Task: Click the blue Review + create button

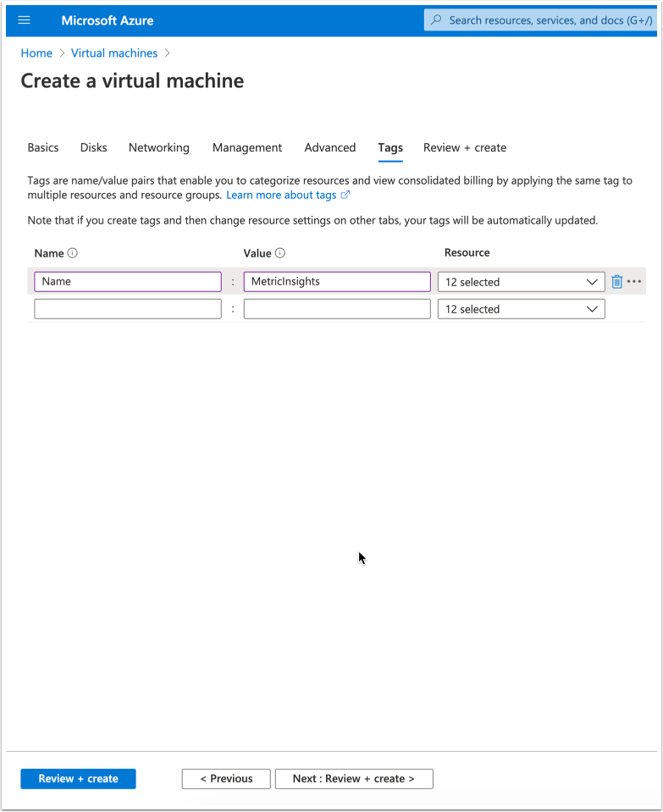Action: click(79, 779)
